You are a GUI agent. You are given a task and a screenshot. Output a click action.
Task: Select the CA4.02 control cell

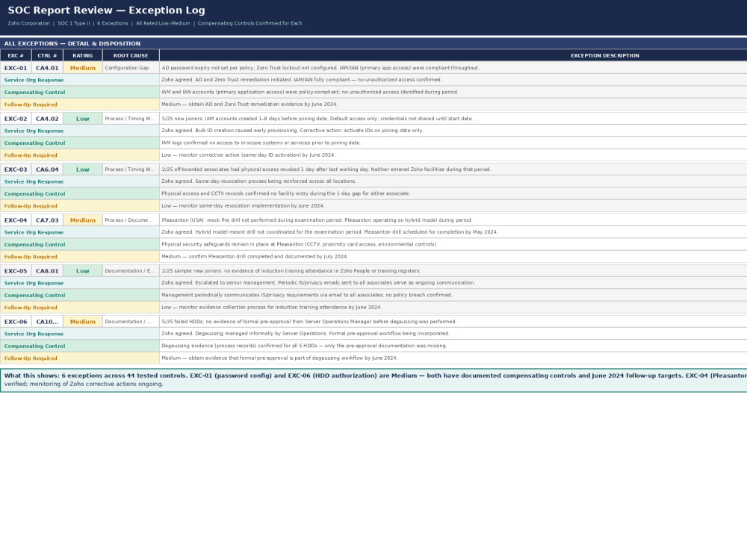point(47,119)
